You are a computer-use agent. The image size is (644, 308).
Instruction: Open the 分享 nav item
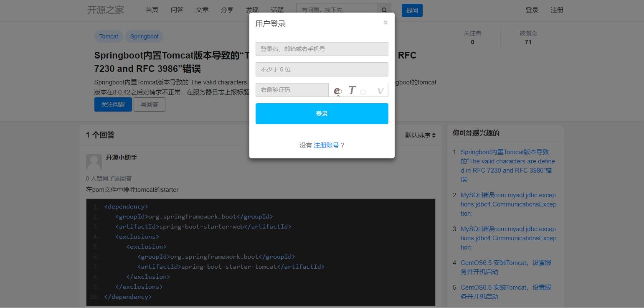[227, 10]
